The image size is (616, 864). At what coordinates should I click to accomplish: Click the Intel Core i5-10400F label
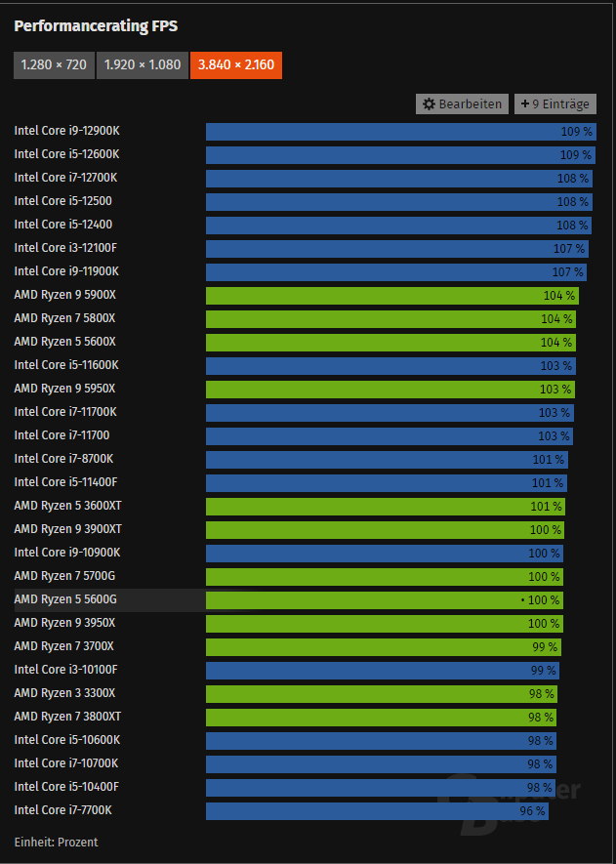(66, 787)
